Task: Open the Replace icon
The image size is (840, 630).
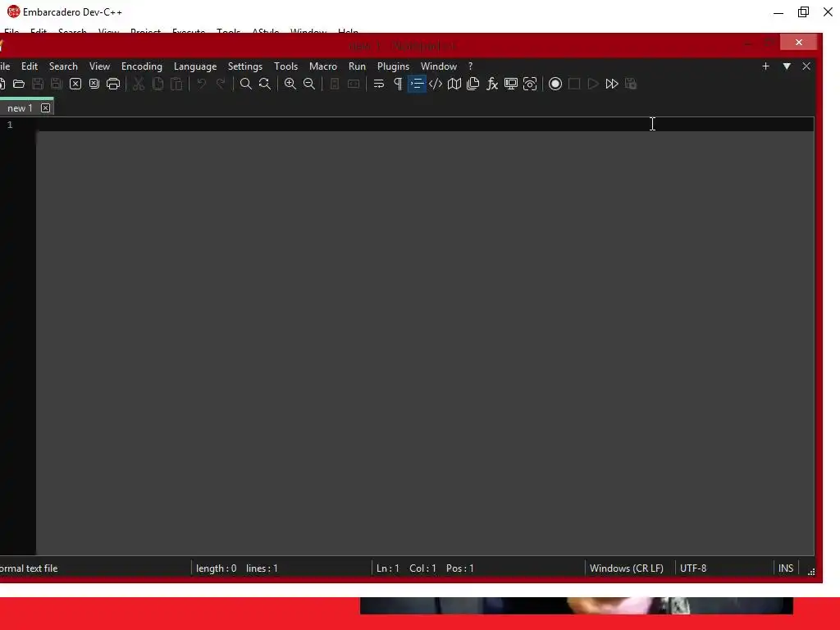Action: 265,84
